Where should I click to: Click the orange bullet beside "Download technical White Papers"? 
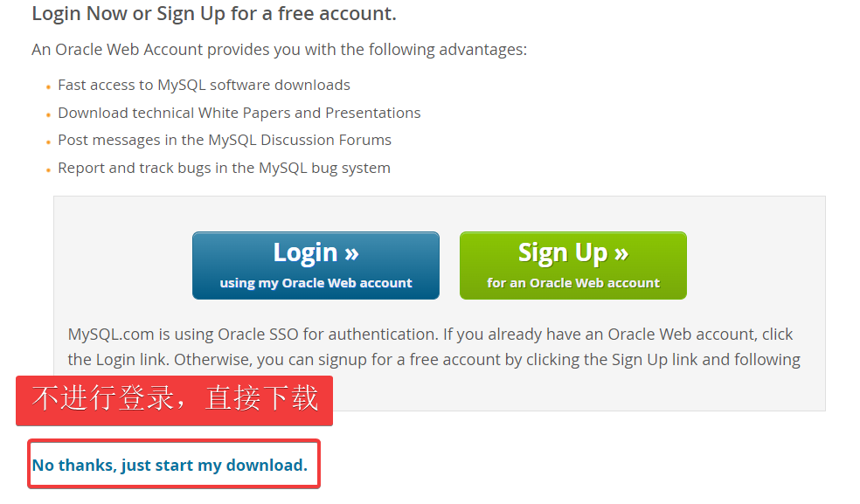48,114
